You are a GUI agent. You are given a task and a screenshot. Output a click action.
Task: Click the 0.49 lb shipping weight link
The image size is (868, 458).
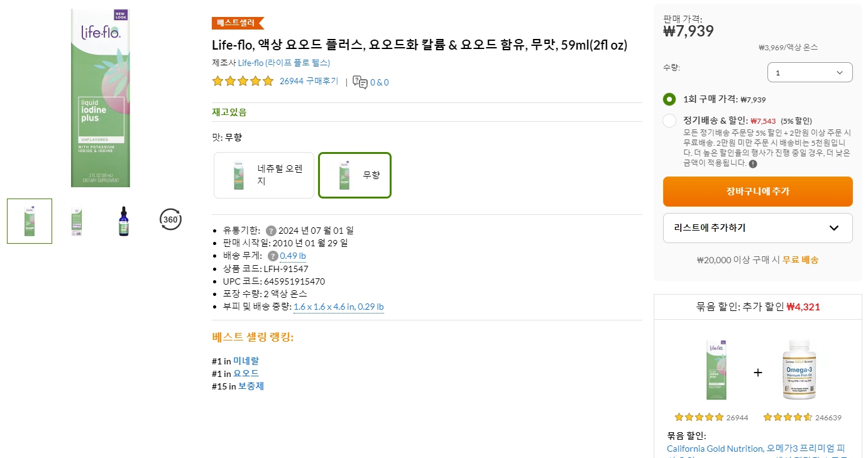292,256
